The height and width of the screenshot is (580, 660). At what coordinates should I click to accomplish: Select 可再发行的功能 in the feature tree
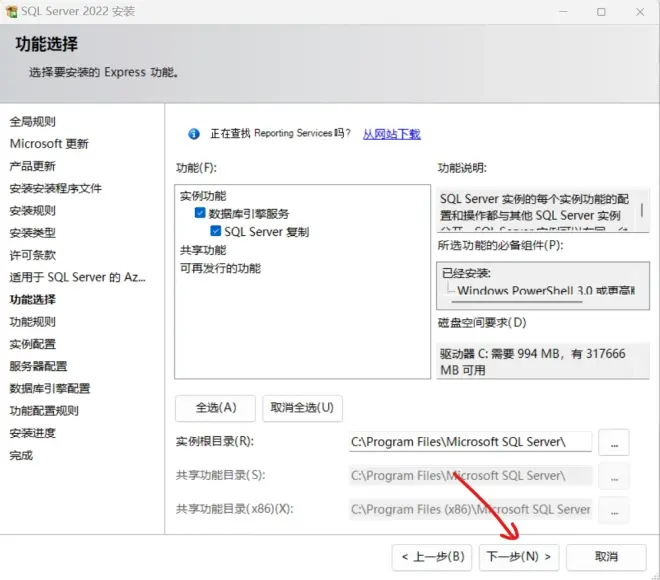(x=220, y=268)
